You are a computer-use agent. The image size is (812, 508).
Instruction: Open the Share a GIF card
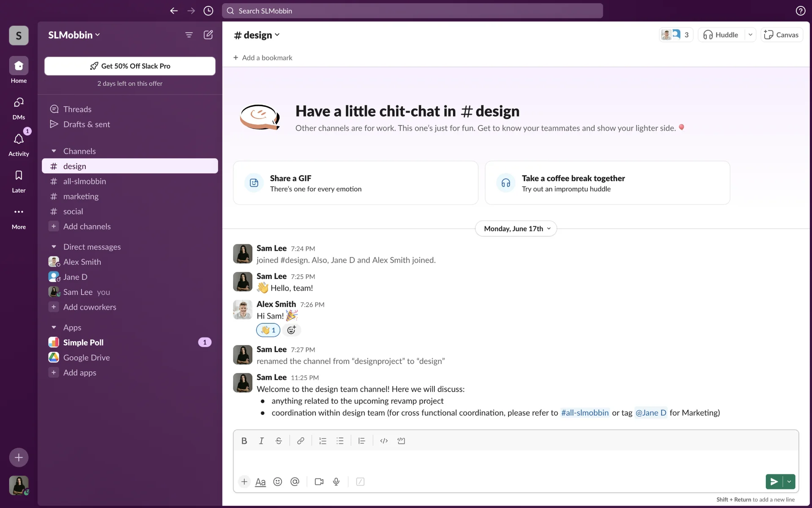[x=355, y=183]
